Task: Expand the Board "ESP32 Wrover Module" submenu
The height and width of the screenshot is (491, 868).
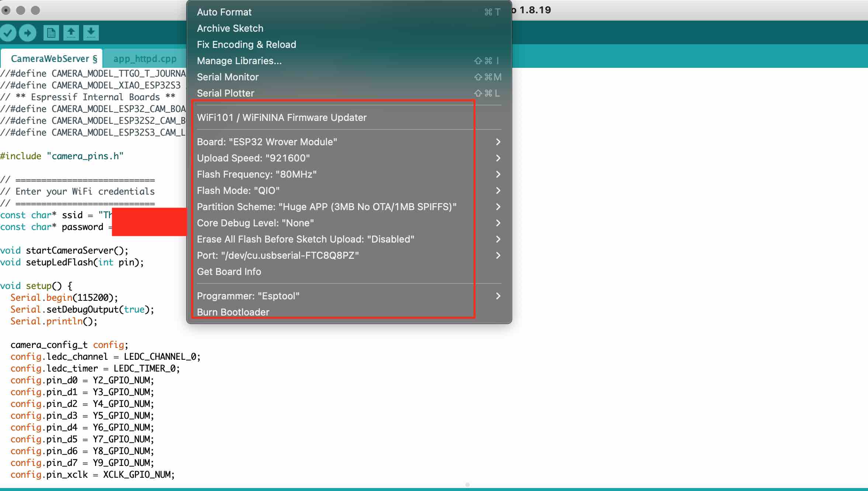Action: click(x=349, y=142)
